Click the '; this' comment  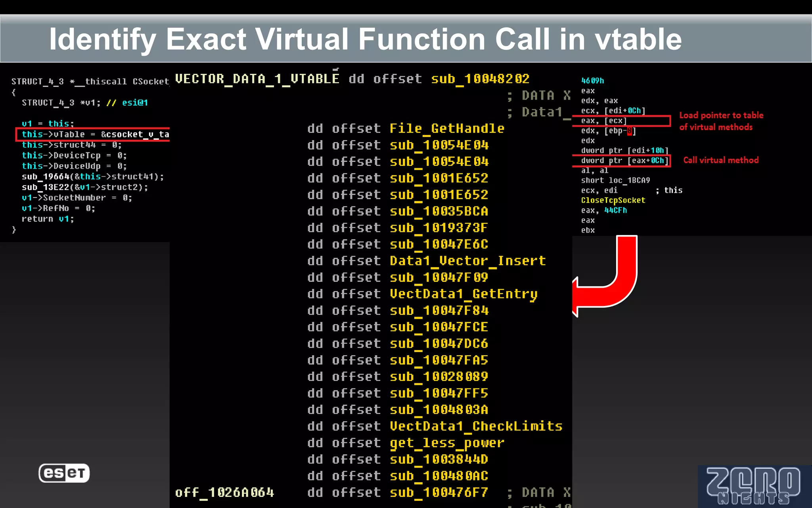click(669, 190)
